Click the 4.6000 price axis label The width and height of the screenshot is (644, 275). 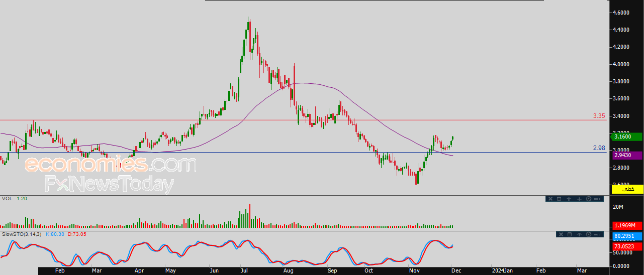click(621, 13)
